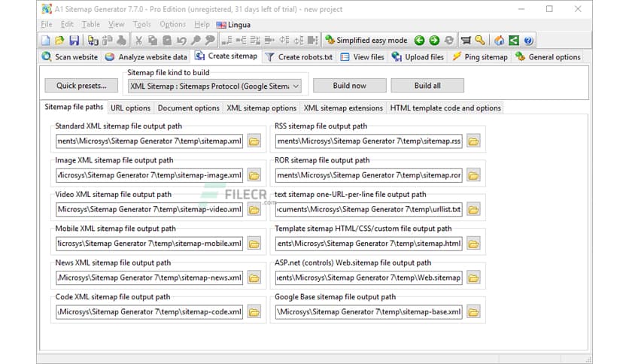The height and width of the screenshot is (364, 629).
Task: Click the Undo arrow icon
Action: click(181, 41)
